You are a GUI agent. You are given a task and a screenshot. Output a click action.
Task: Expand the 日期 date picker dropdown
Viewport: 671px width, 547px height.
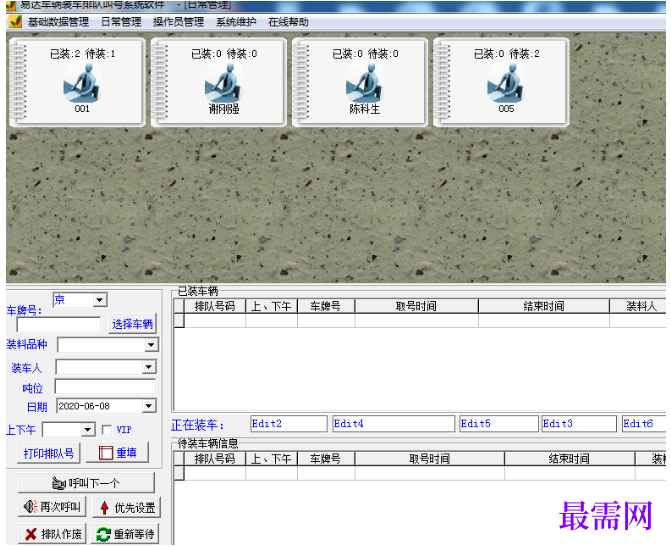148,406
